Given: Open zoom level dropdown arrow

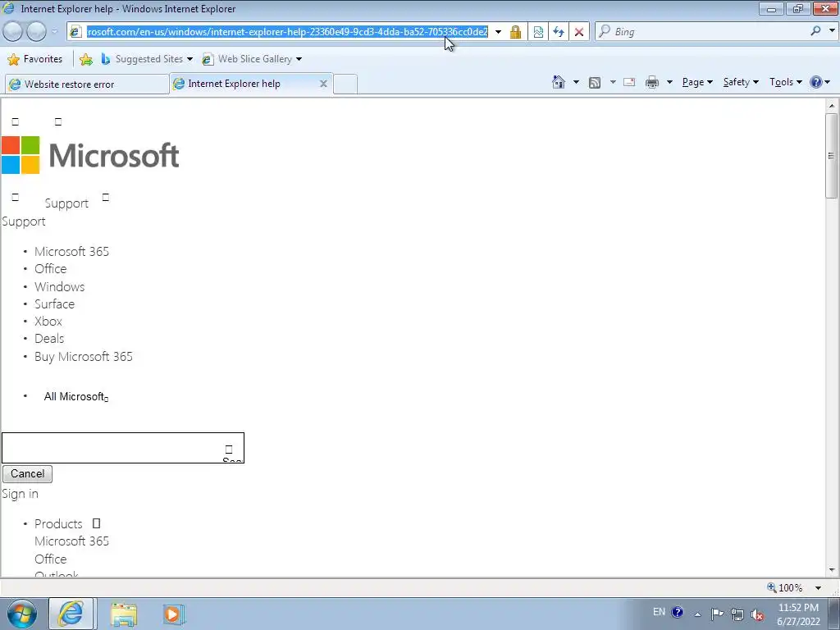Looking at the screenshot, I should [818, 587].
